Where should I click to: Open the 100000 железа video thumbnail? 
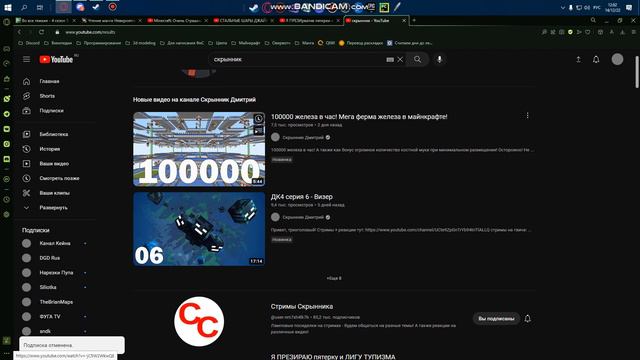[x=199, y=149]
